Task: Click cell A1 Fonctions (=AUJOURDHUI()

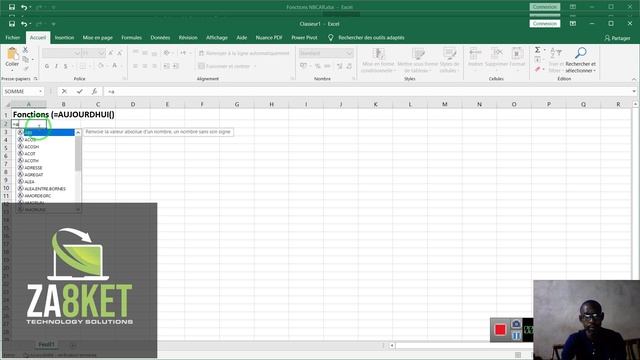Action: point(29,115)
